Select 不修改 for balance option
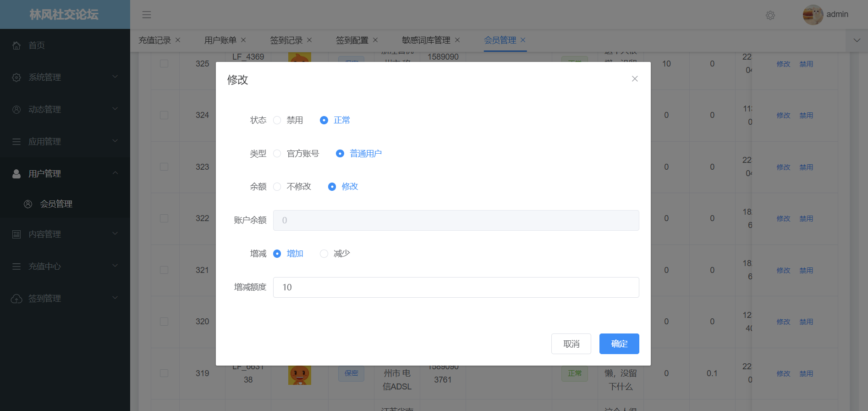 click(x=277, y=187)
